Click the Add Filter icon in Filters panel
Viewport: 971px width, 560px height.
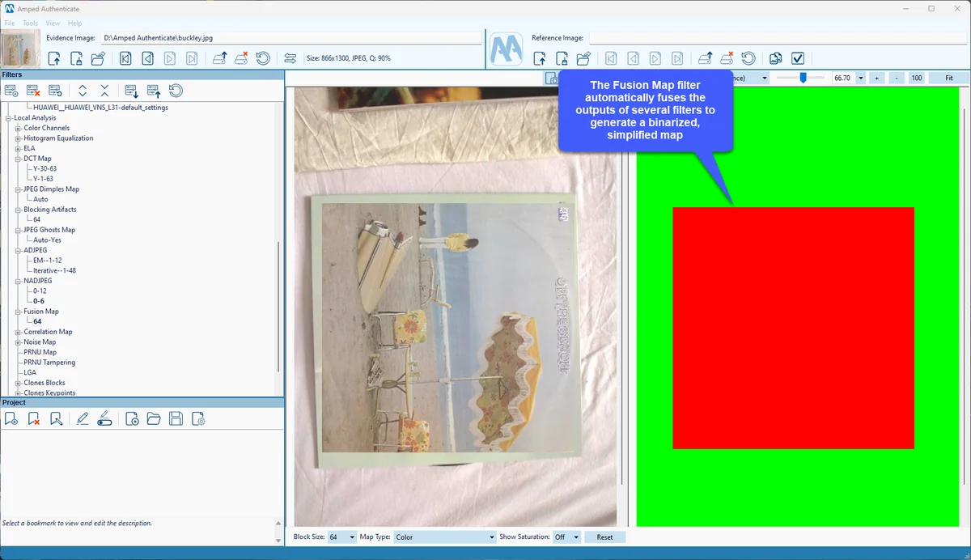(11, 91)
